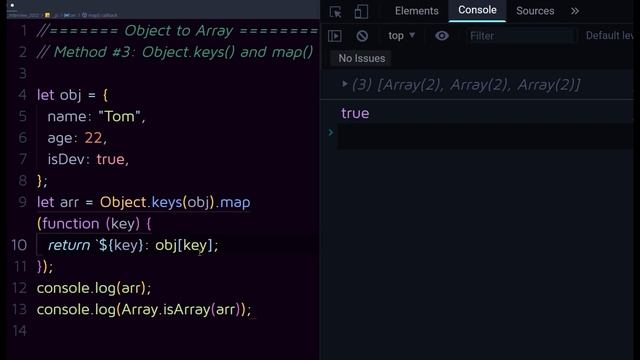Toggle the device toolbar icon
Viewport: 640px width, 360px height.
(x=361, y=11)
